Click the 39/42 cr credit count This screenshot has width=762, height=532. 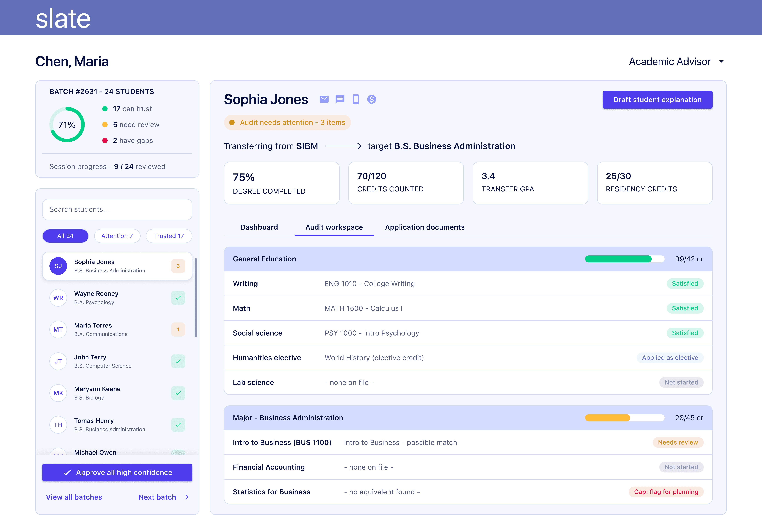(x=689, y=259)
